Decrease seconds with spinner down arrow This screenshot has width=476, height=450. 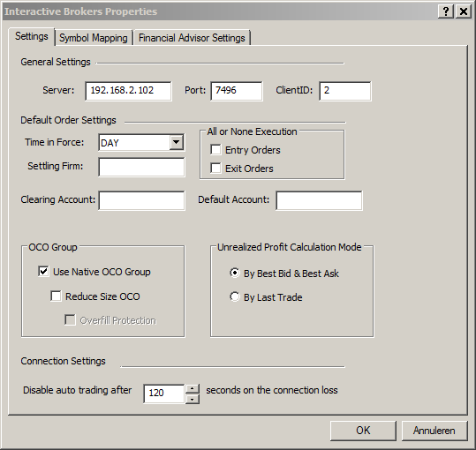pos(192,399)
